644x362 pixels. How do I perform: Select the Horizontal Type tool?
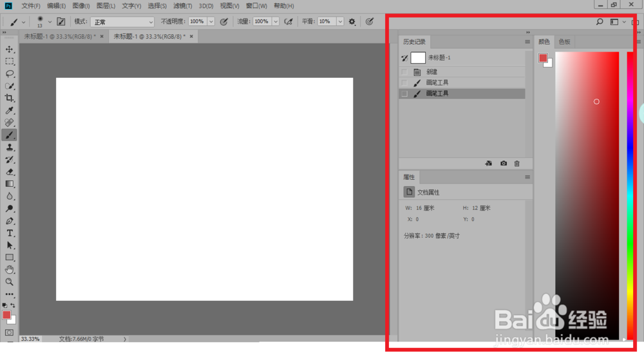[9, 233]
